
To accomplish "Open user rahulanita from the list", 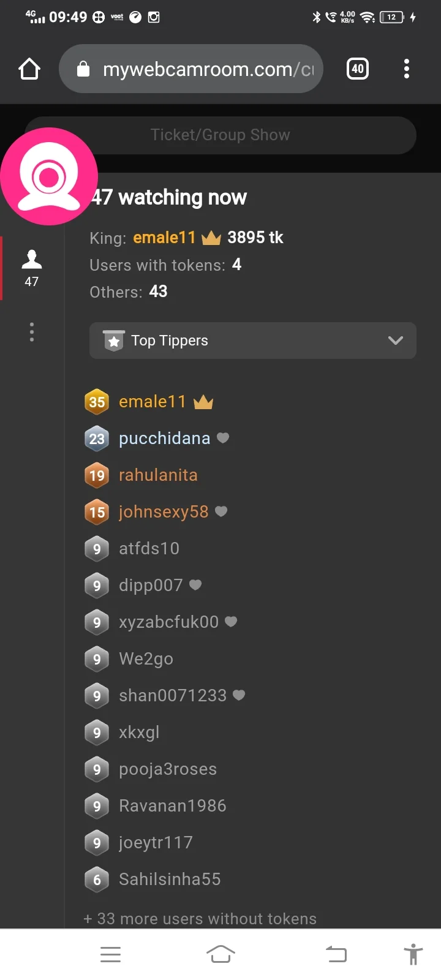I will tap(158, 475).
